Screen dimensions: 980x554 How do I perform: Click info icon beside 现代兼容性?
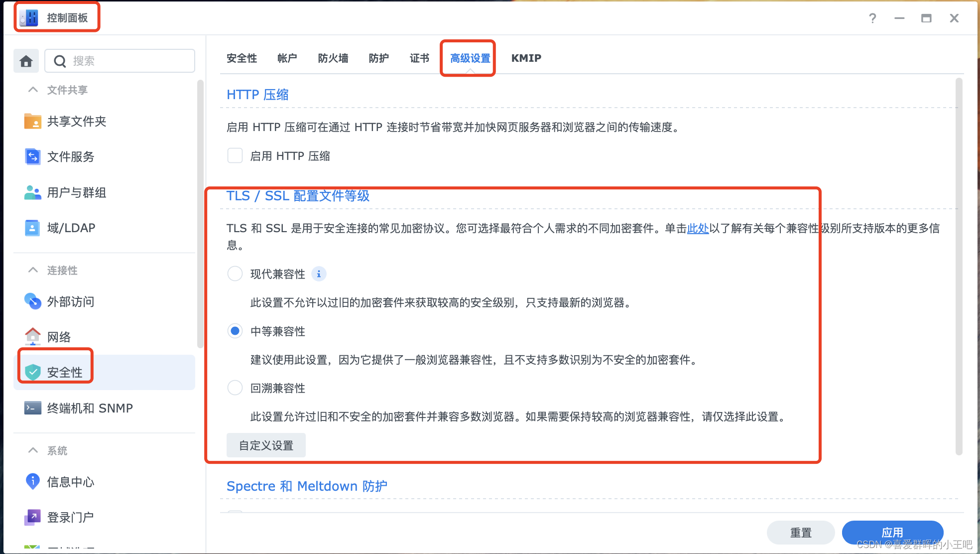pyautogui.click(x=319, y=274)
